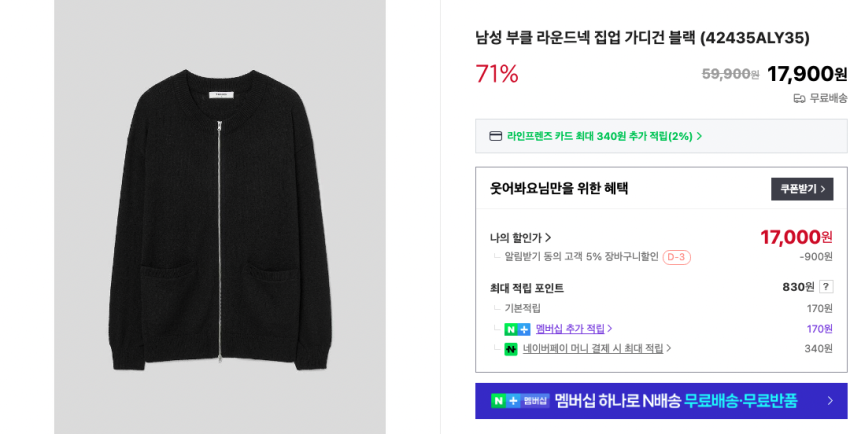Viewport: 850px width, 434px height.
Task: Click the points help question mark icon
Action: tap(826, 287)
